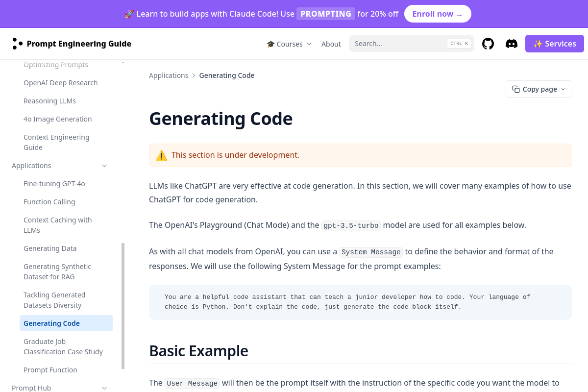Viewport: 588px width, 392px height.
Task: Click the rocket icon in the promo banner
Action: (x=129, y=14)
